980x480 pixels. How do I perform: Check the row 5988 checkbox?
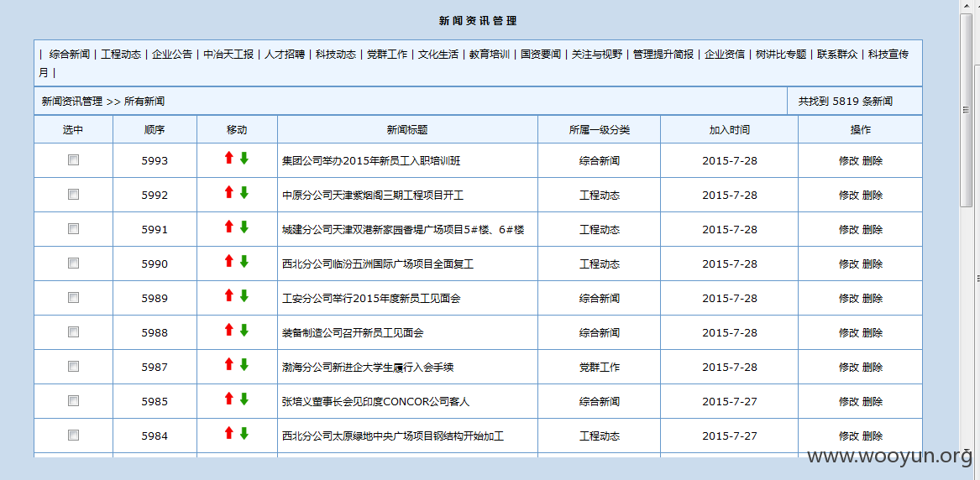(x=73, y=331)
